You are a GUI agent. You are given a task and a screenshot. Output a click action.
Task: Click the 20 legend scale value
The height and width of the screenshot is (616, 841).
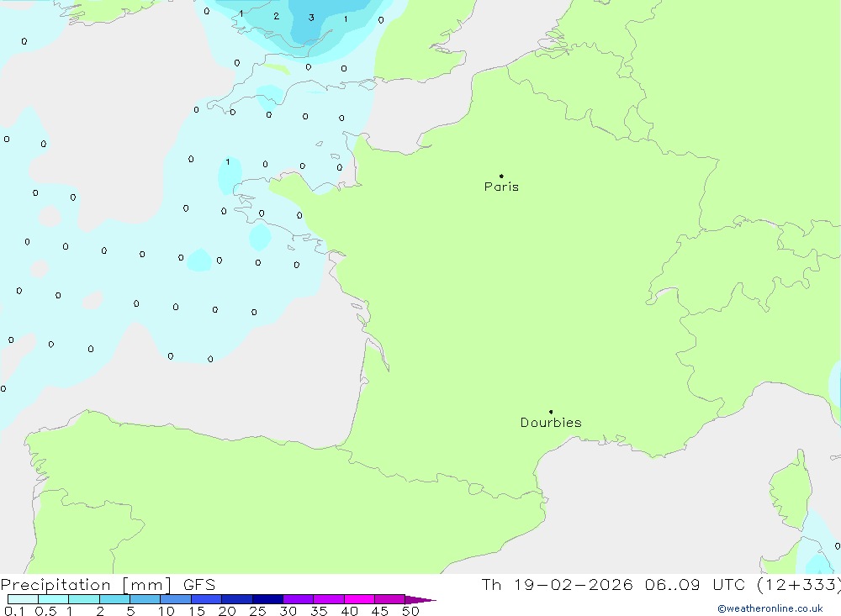click(227, 611)
